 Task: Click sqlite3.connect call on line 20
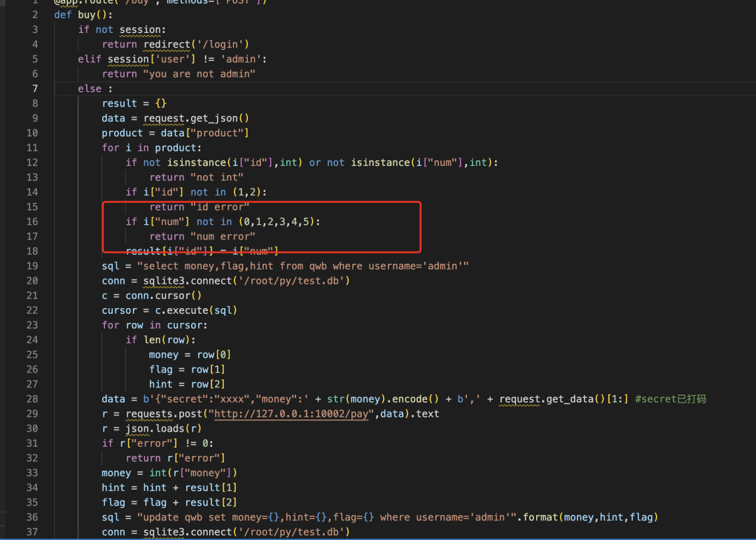pyautogui.click(x=246, y=281)
